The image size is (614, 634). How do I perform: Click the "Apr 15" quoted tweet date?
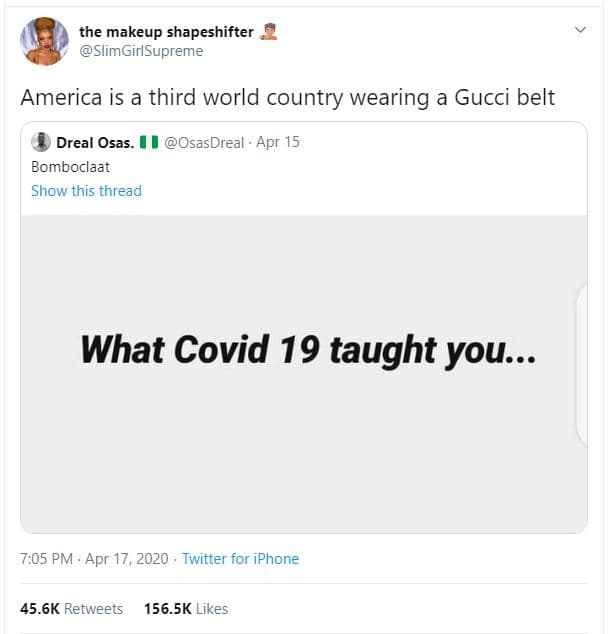tap(278, 142)
